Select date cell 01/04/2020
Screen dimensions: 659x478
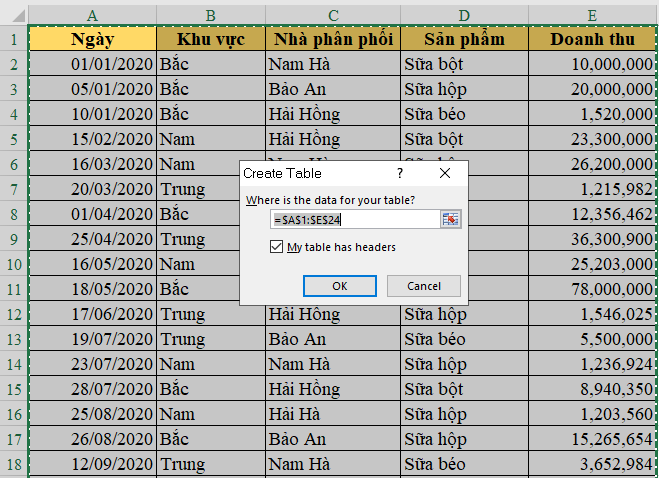pyautogui.click(x=92, y=214)
